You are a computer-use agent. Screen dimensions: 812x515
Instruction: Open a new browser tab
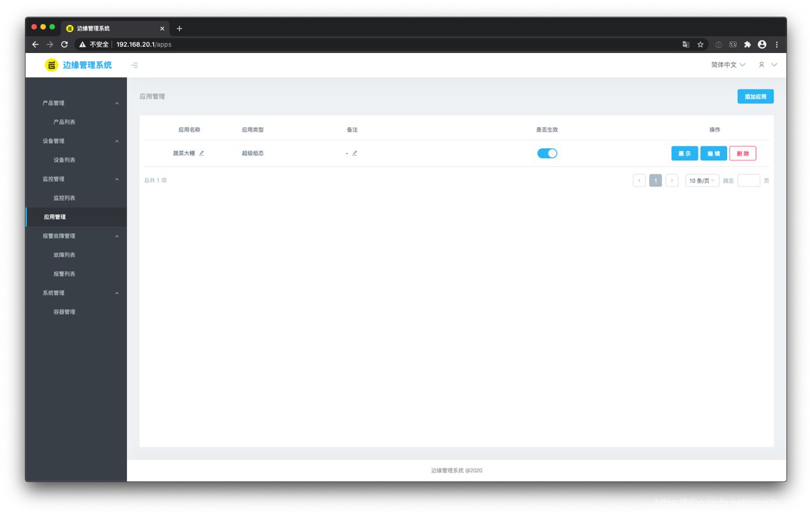point(179,28)
